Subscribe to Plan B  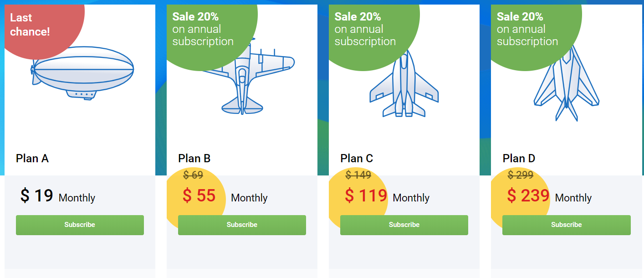242,225
